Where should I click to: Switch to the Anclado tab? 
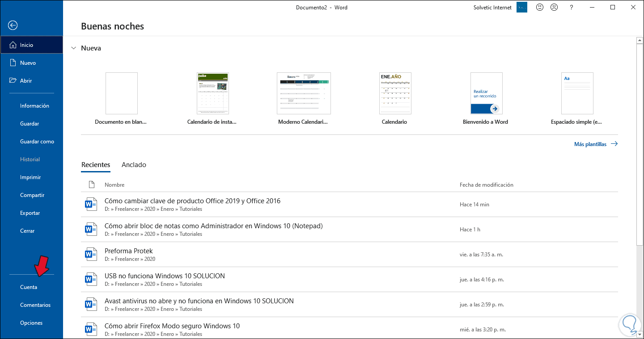pos(134,165)
